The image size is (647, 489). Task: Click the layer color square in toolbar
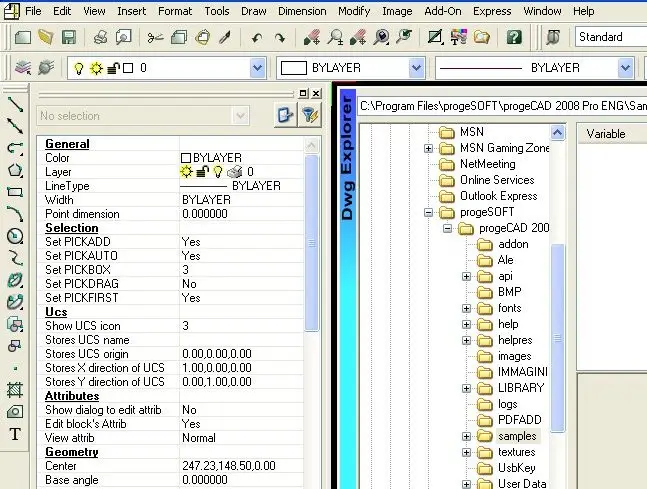tap(128, 68)
